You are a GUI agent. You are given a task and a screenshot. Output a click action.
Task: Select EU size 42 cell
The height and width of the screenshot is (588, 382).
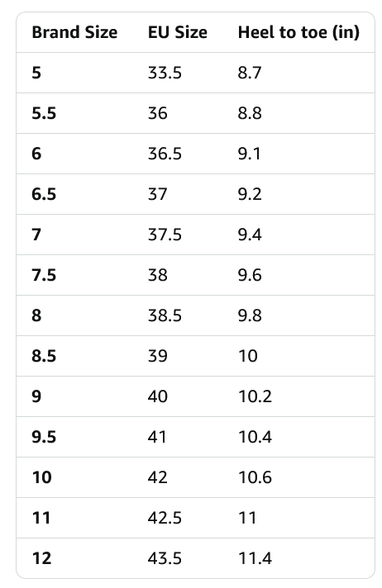[x=157, y=477]
